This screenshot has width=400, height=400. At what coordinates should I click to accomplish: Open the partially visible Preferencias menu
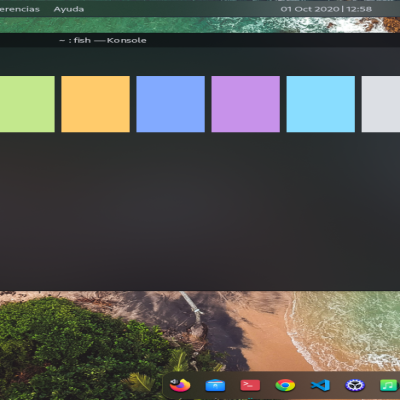[20, 9]
